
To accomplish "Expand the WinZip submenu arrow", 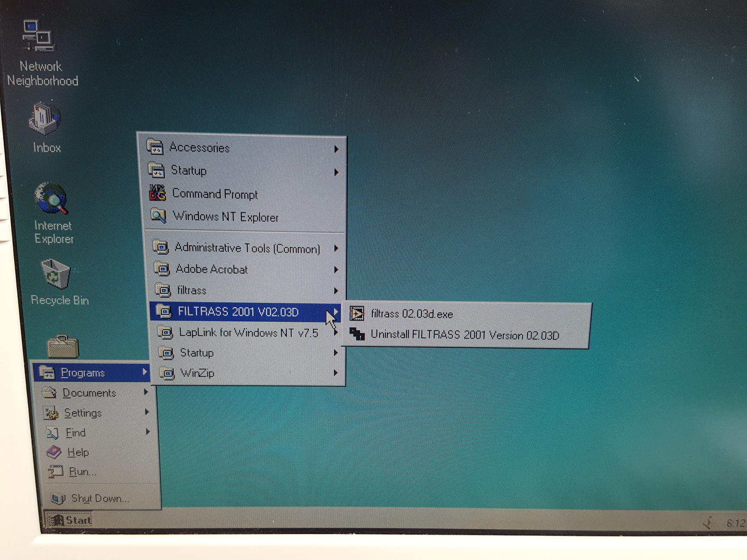I will tap(336, 372).
